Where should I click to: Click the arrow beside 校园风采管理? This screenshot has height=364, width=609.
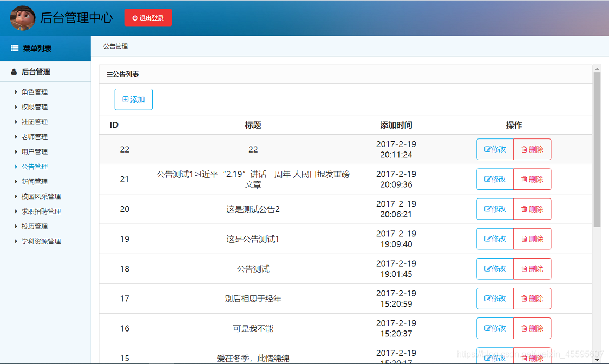coord(16,196)
